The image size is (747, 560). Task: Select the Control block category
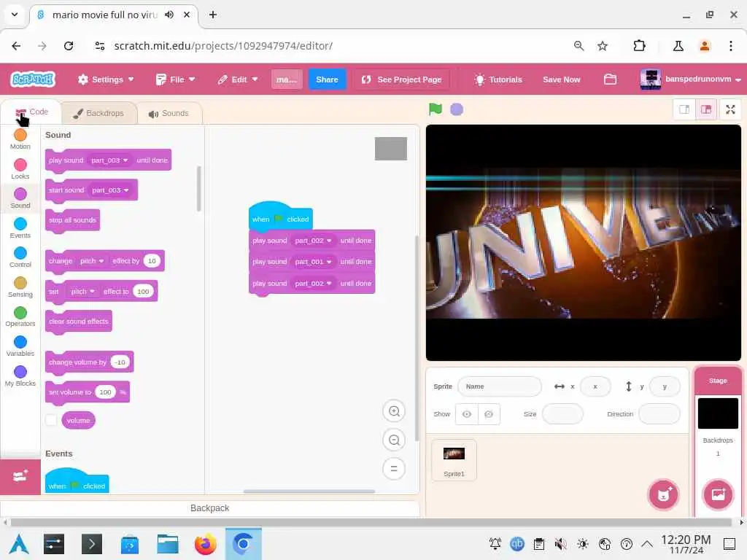(x=20, y=257)
